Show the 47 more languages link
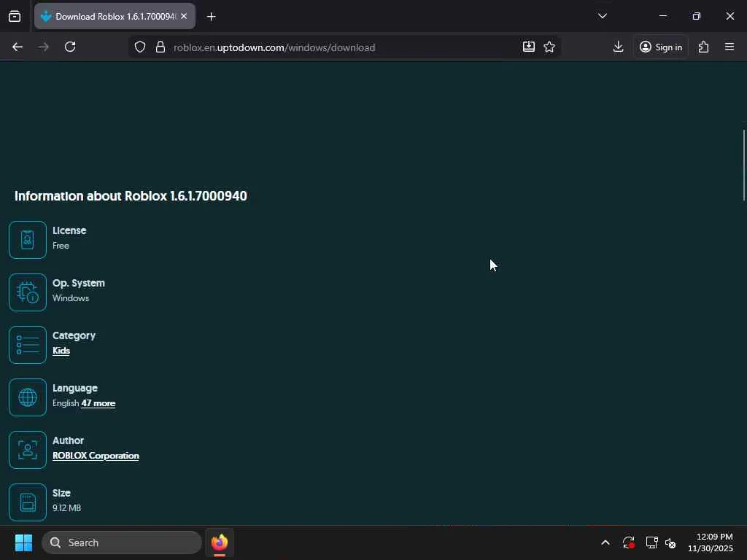 pos(98,403)
